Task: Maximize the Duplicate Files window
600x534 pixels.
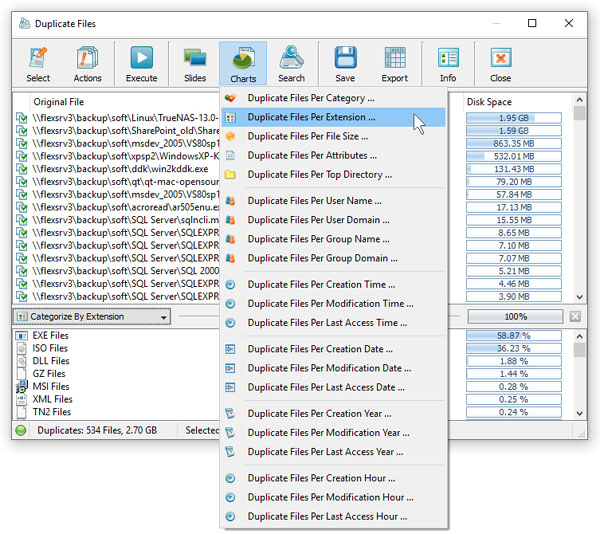Action: tap(532, 23)
